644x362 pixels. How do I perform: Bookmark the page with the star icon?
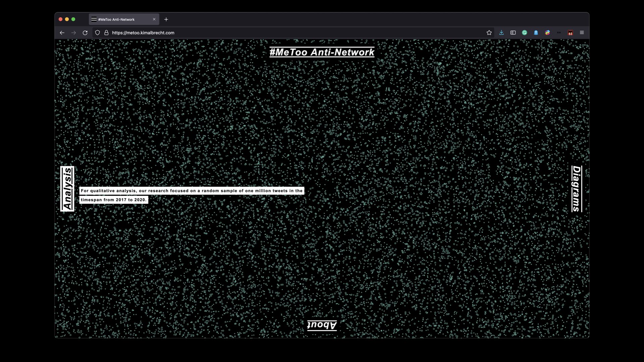click(x=489, y=33)
